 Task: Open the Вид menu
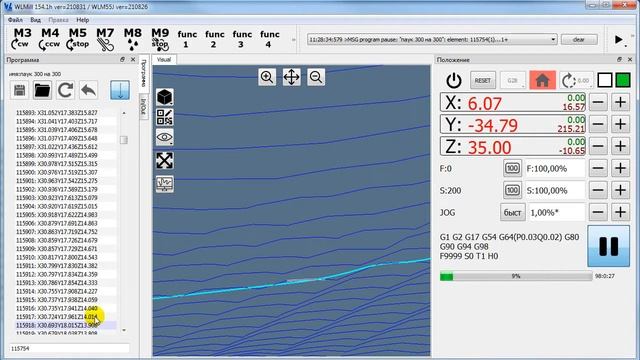point(36,20)
